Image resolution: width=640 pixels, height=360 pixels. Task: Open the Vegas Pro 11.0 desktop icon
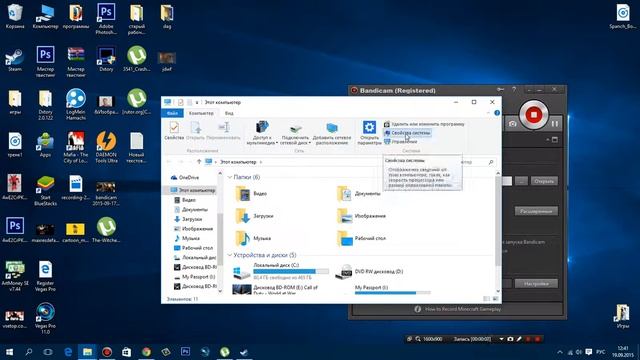point(45,319)
